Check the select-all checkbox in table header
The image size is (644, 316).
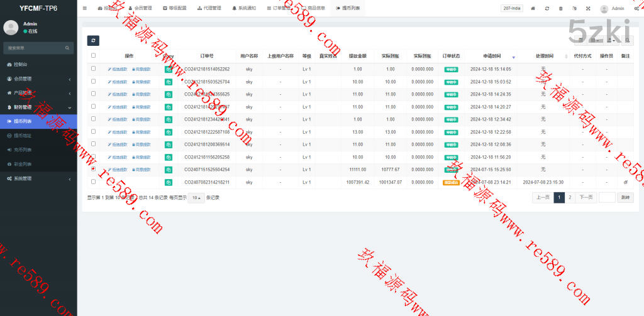(94, 56)
